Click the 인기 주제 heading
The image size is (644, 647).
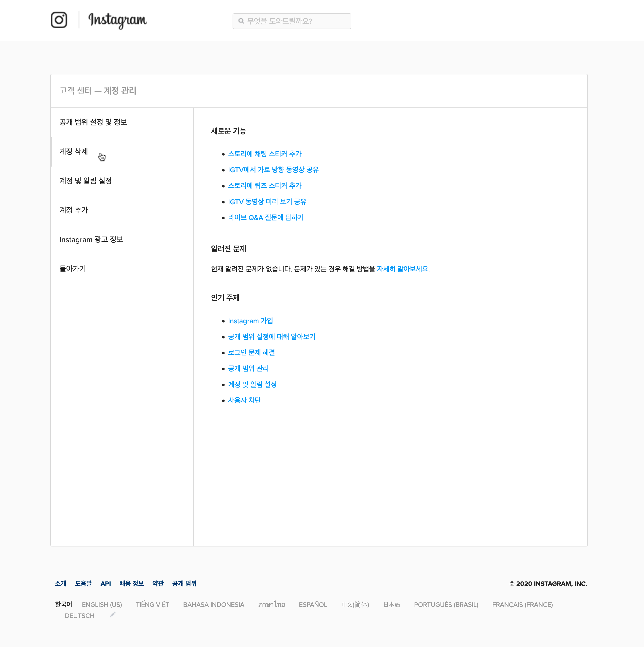pos(225,298)
